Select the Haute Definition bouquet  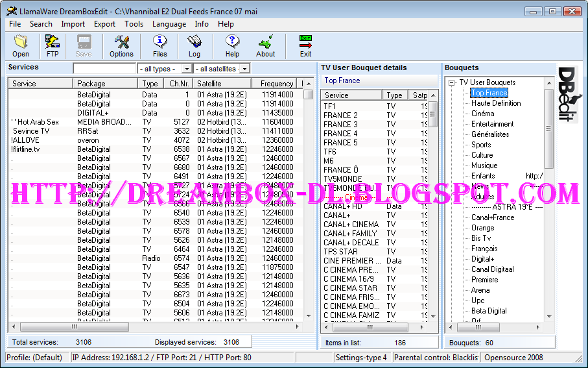point(496,103)
